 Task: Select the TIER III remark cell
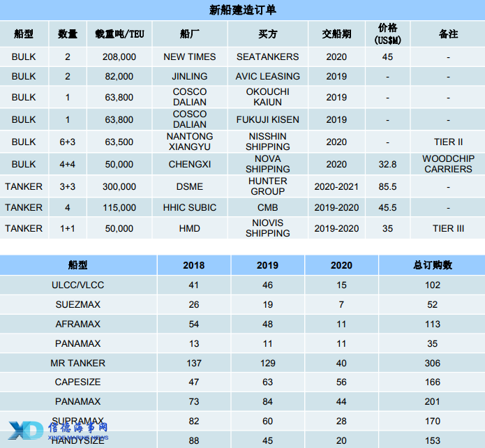(448, 228)
